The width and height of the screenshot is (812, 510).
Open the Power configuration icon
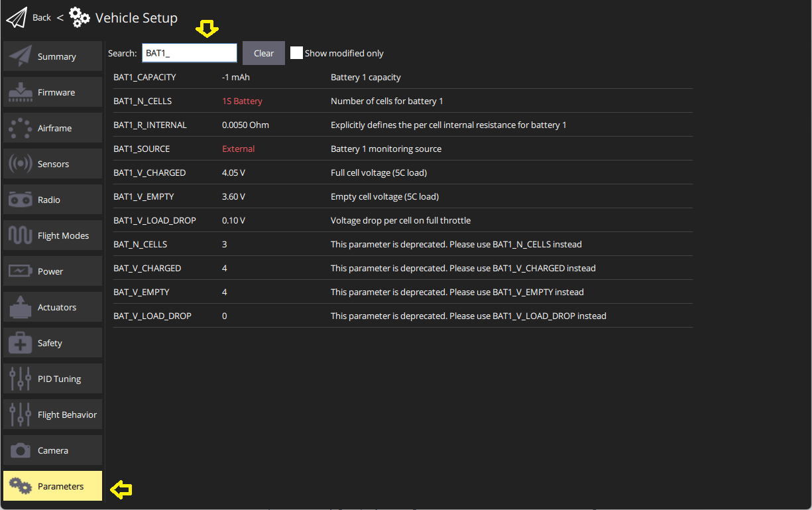(20, 271)
